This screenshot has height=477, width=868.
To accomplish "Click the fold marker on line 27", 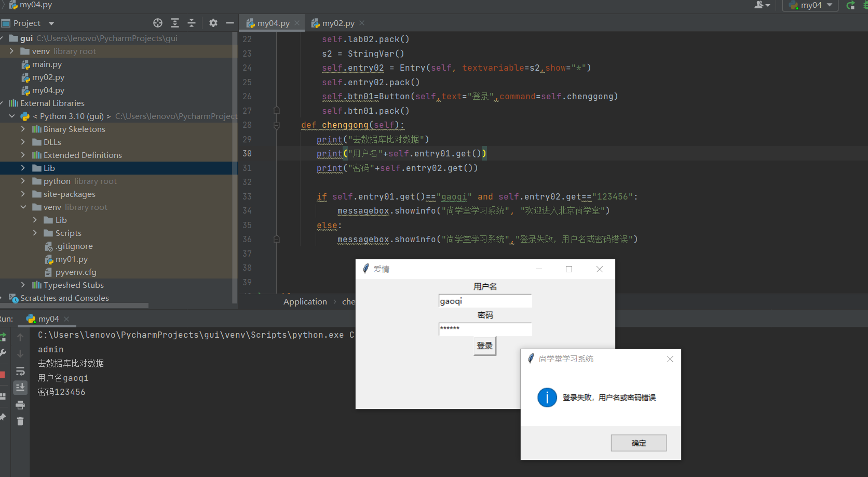I will (x=277, y=111).
